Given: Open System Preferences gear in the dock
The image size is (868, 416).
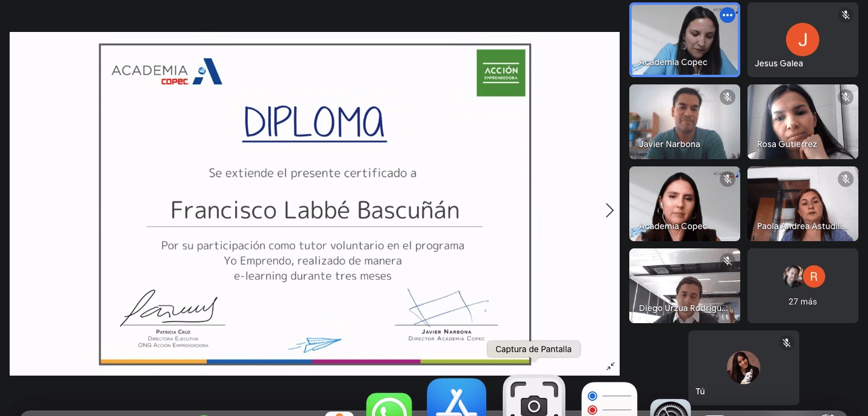Looking at the screenshot, I should pos(670,408).
